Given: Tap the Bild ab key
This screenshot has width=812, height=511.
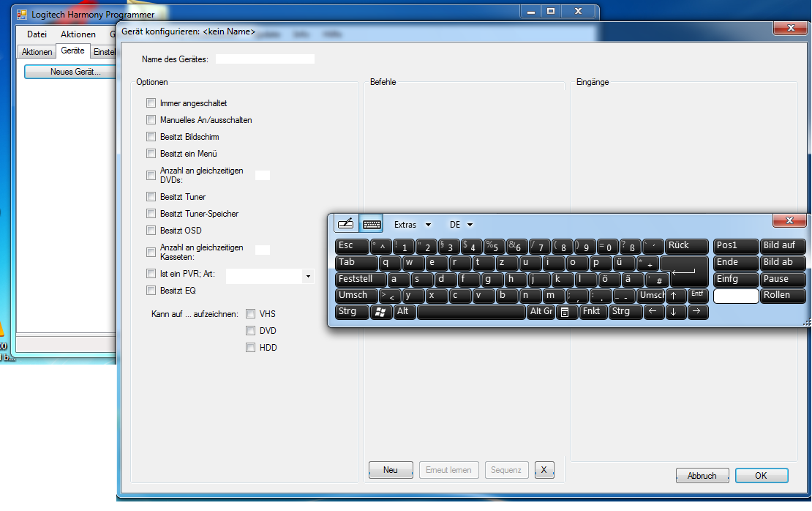Looking at the screenshot, I should [783, 262].
